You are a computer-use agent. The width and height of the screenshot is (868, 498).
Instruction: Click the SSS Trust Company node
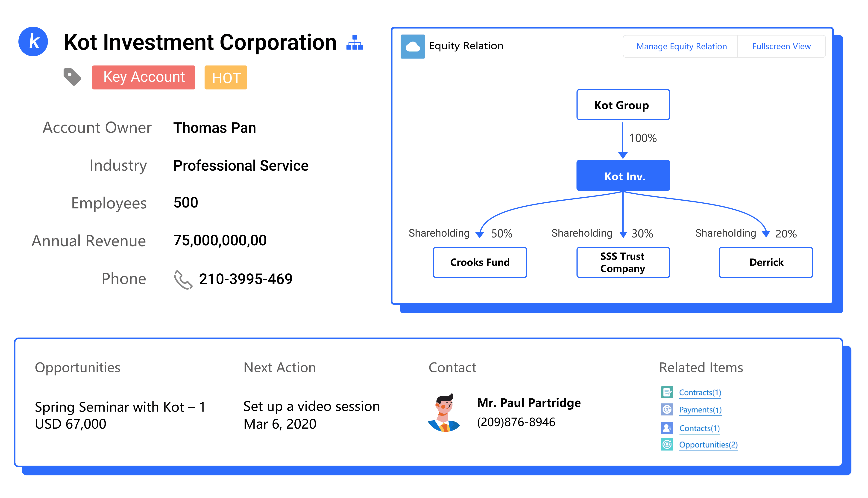coord(623,262)
